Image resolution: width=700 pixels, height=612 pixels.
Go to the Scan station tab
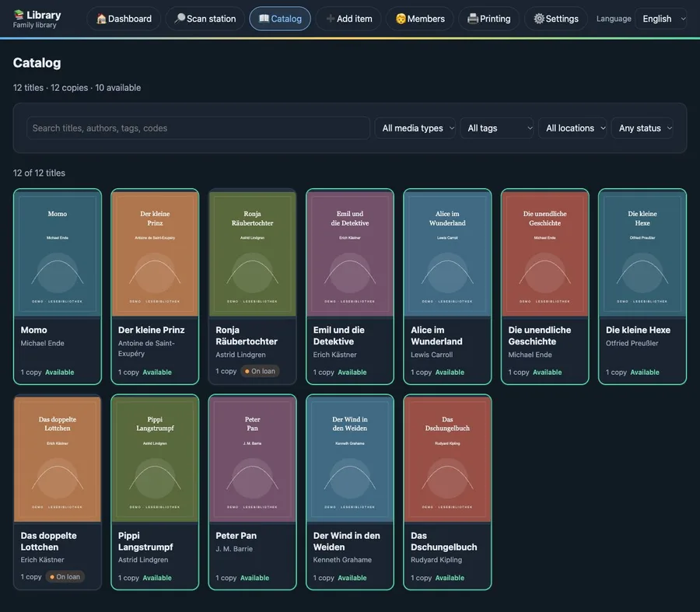[205, 19]
